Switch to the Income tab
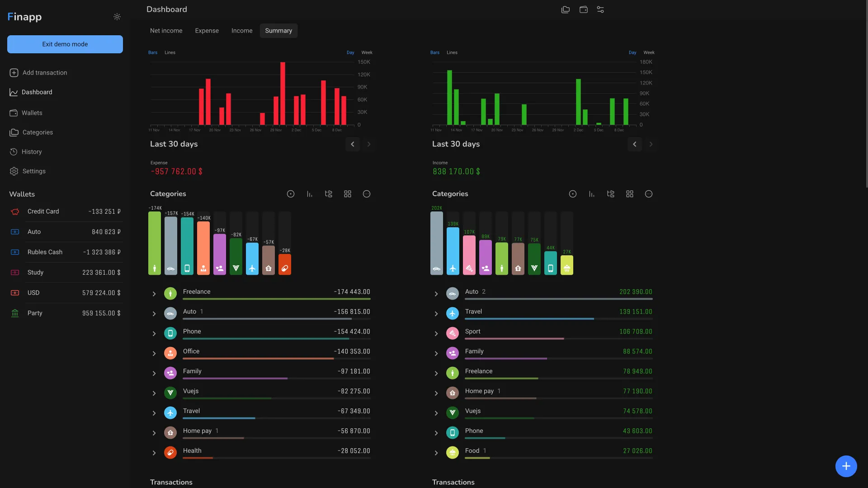The width and height of the screenshot is (868, 488). pyautogui.click(x=242, y=31)
